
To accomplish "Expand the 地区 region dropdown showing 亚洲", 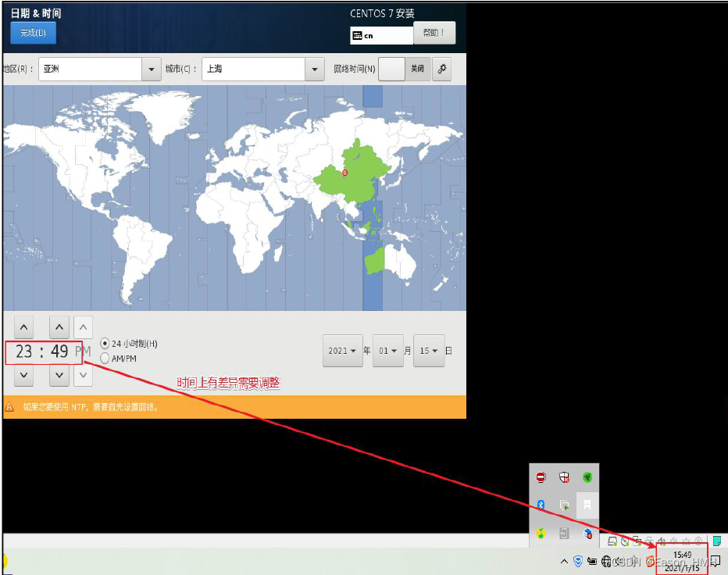I will (x=100, y=69).
